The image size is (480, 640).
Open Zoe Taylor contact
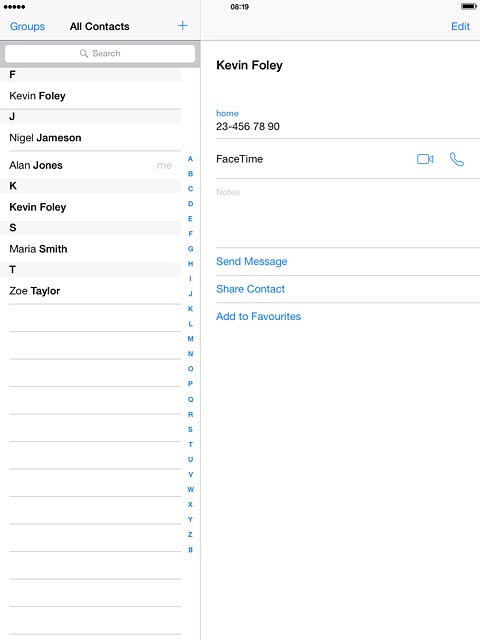[91, 291]
